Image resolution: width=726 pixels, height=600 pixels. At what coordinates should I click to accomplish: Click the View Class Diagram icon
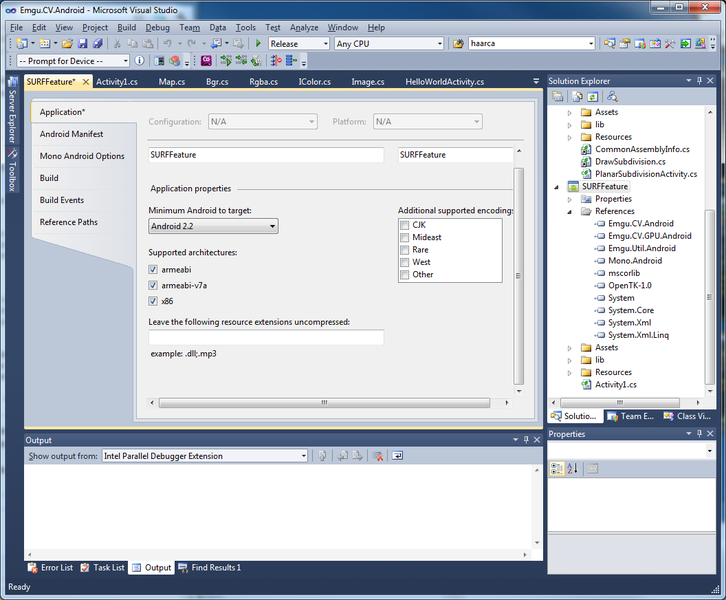click(x=613, y=96)
